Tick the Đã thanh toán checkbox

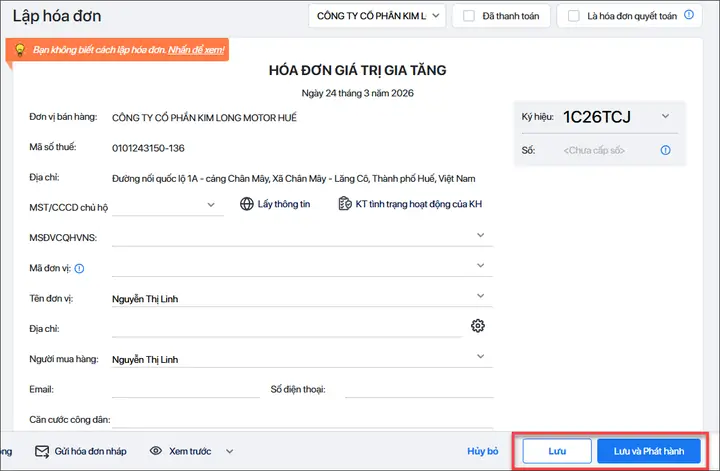click(x=468, y=16)
